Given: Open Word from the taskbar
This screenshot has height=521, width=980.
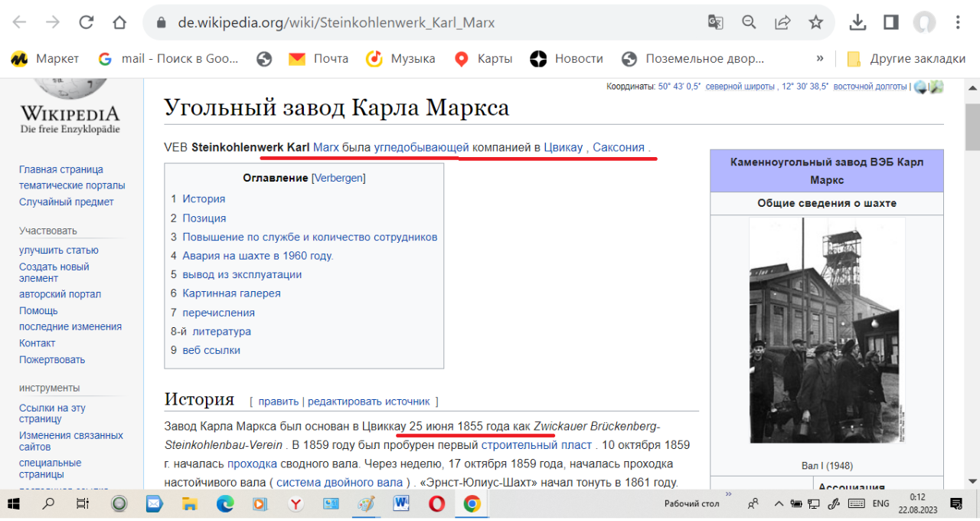Looking at the screenshot, I should click(x=402, y=503).
